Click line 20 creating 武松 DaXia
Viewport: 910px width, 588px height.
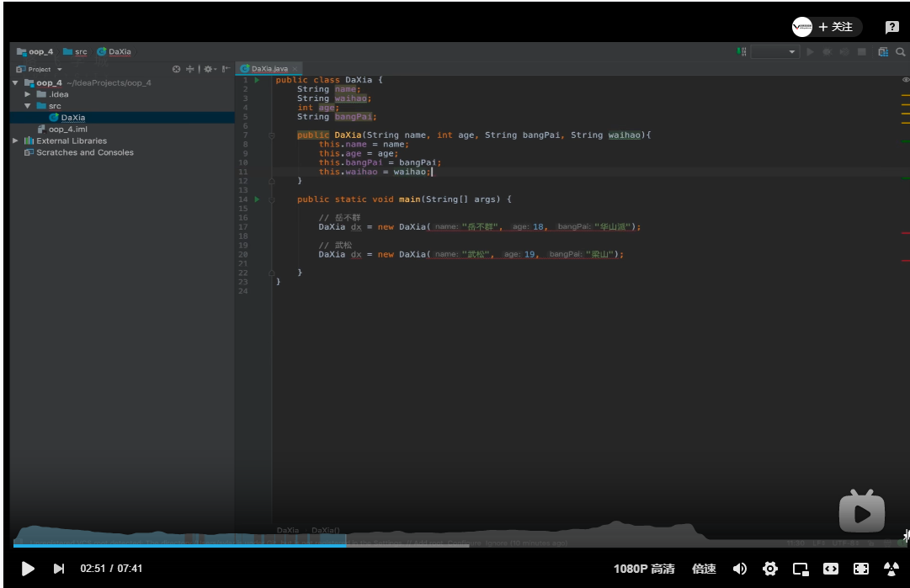click(x=471, y=255)
